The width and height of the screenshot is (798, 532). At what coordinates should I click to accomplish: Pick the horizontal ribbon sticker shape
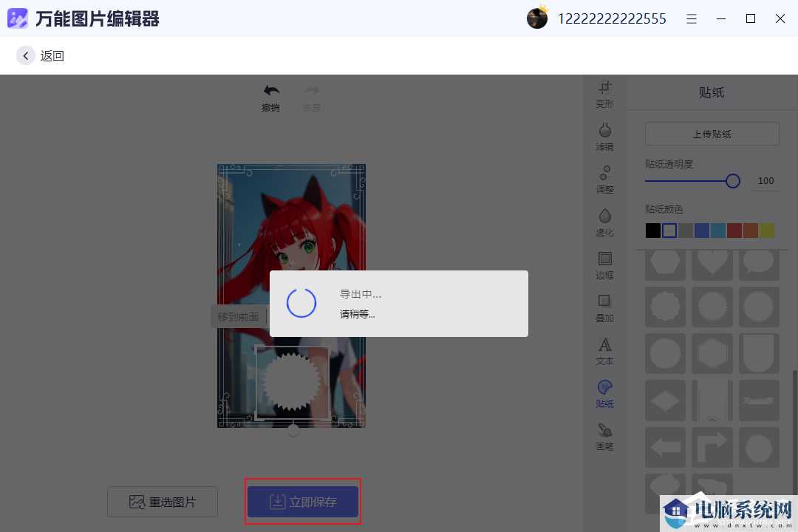[x=759, y=400]
